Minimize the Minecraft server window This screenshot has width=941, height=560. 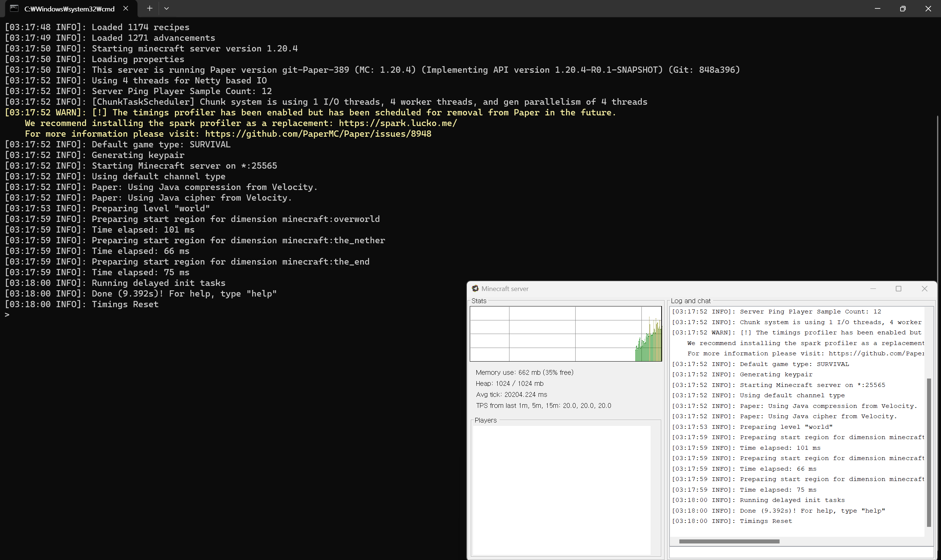pyautogui.click(x=873, y=289)
